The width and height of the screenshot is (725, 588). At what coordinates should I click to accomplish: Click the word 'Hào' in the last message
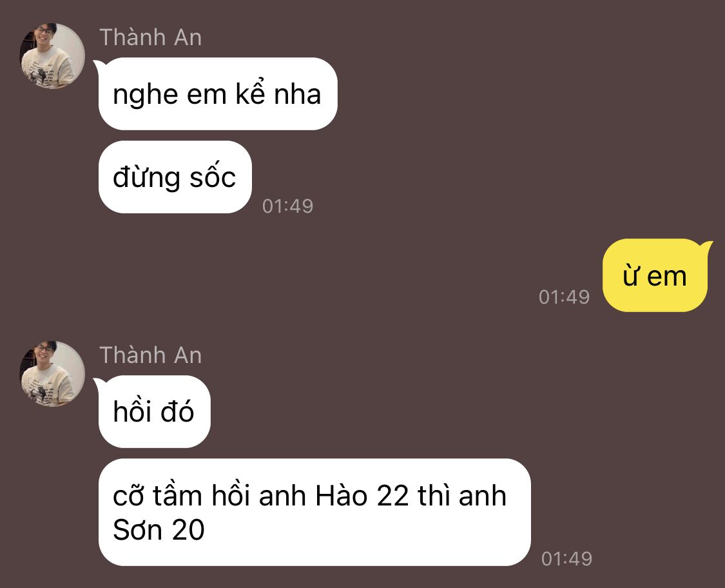point(341,495)
